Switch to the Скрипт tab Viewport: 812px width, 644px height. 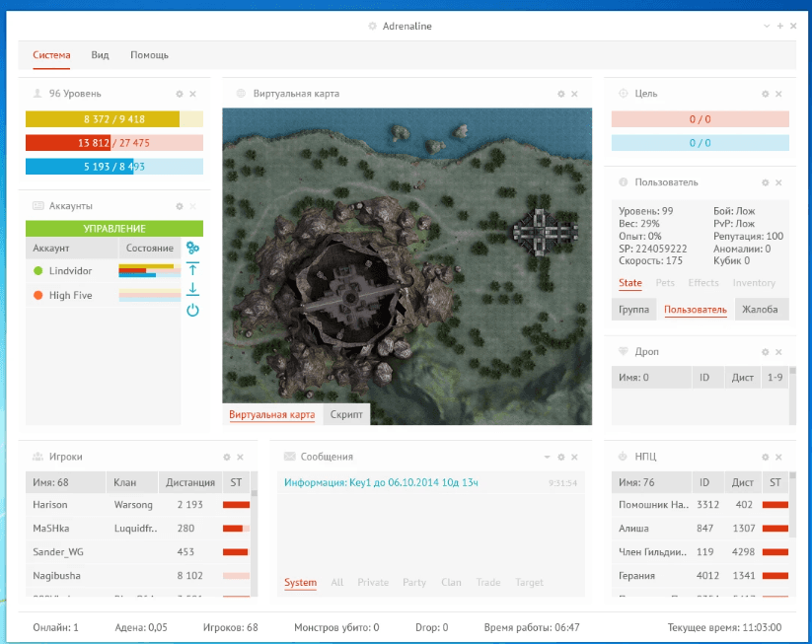(x=346, y=414)
